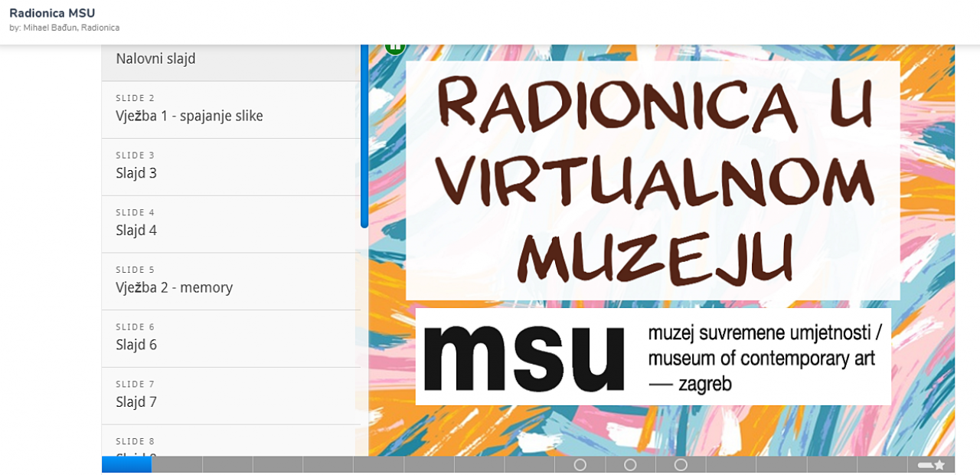Image resolution: width=980 pixels, height=475 pixels.
Task: Click the gray progress segment right after the blue one
Action: [177, 464]
